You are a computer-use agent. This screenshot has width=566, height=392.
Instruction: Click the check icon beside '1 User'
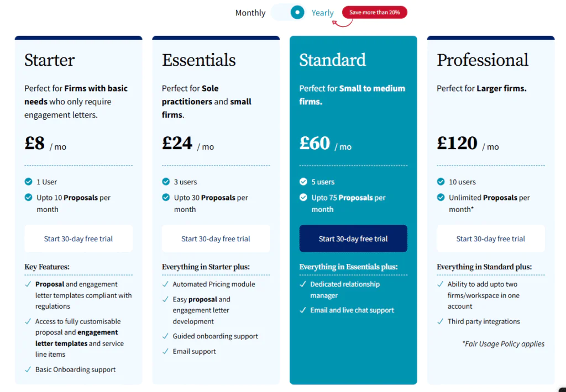tap(28, 182)
